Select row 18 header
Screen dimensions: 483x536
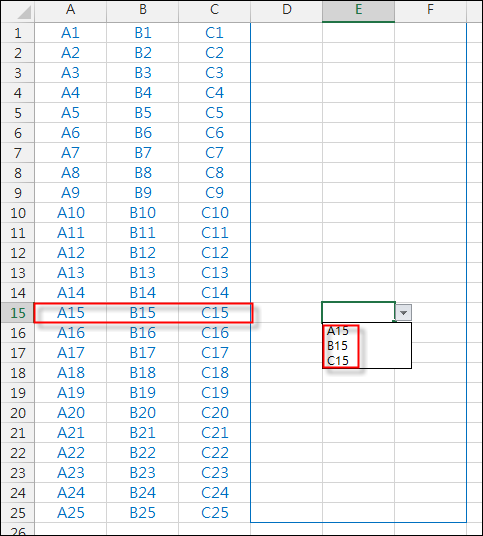pyautogui.click(x=18, y=373)
